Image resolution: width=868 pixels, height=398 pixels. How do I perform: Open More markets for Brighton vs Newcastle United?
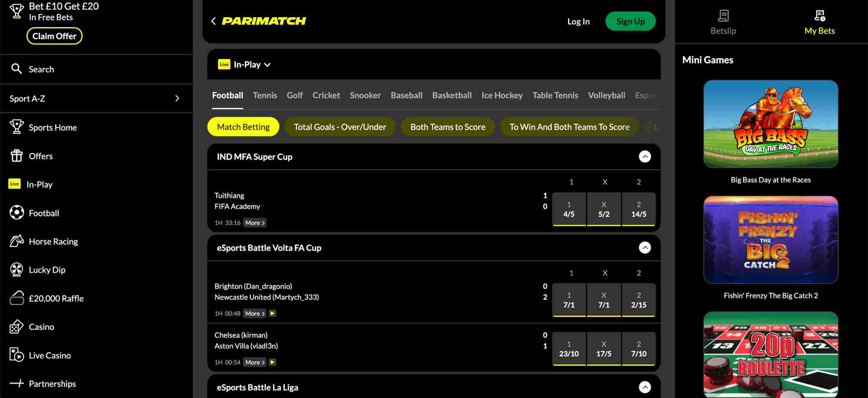[255, 313]
